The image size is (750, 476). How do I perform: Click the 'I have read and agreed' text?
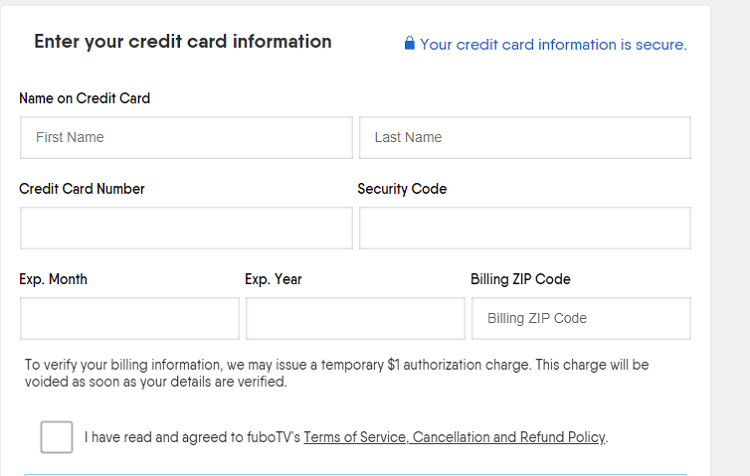click(156, 437)
